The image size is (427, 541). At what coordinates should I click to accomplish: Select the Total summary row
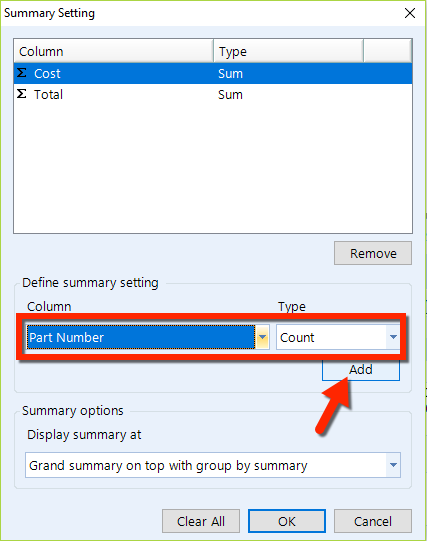[x=213, y=94]
